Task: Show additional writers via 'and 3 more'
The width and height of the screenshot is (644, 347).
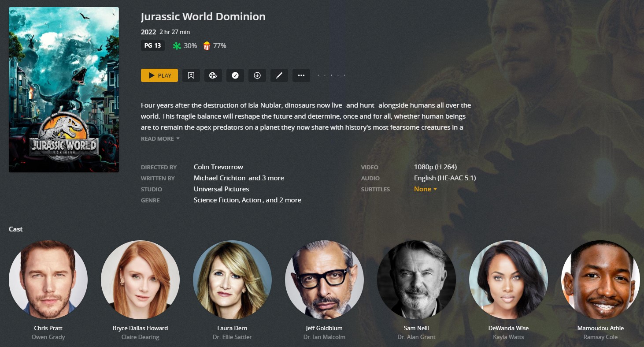Action: [x=266, y=178]
